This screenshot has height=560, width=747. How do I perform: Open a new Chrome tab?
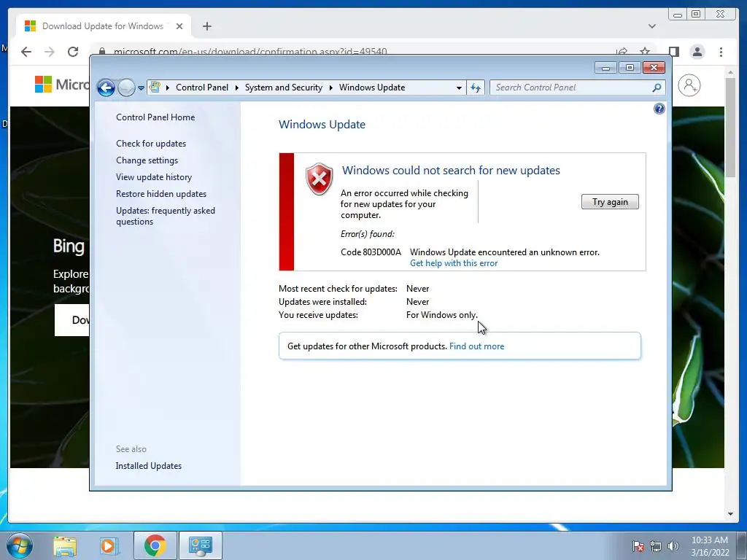[x=206, y=26]
